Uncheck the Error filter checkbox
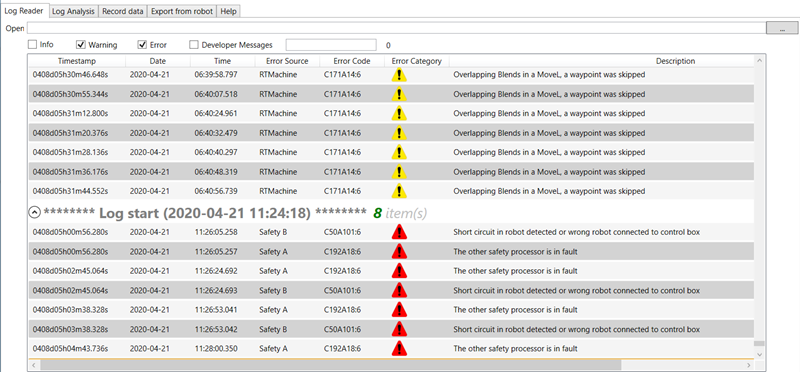 pyautogui.click(x=142, y=44)
